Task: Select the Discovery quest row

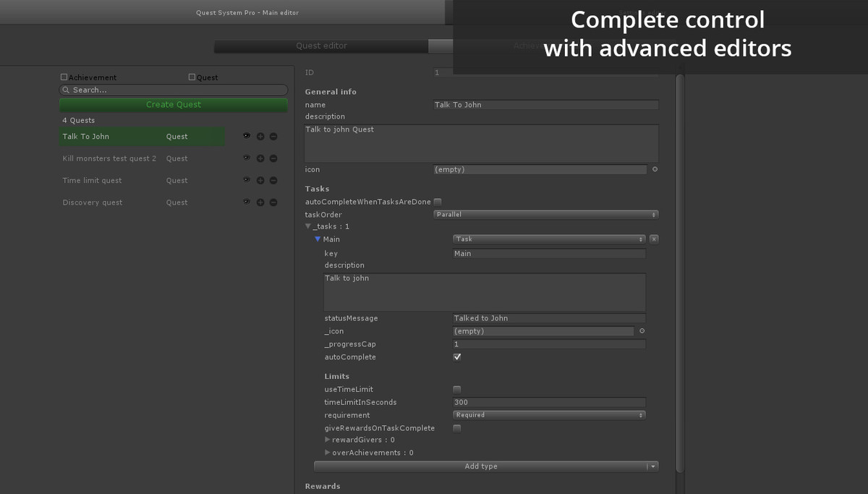Action: coord(142,203)
